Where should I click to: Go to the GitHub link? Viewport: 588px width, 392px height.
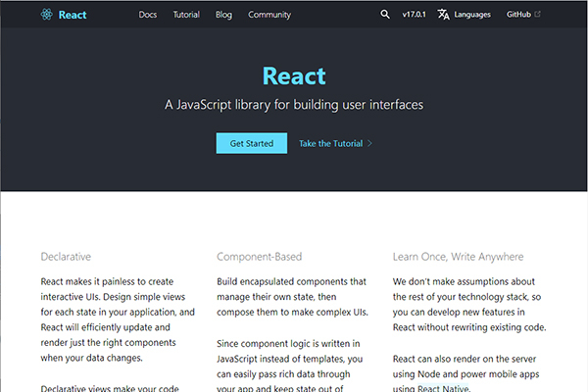[518, 15]
